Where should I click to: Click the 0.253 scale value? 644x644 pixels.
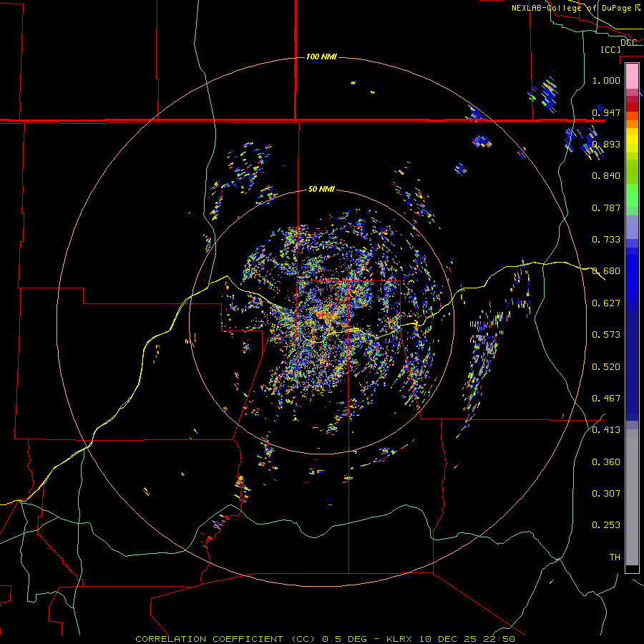pos(606,525)
